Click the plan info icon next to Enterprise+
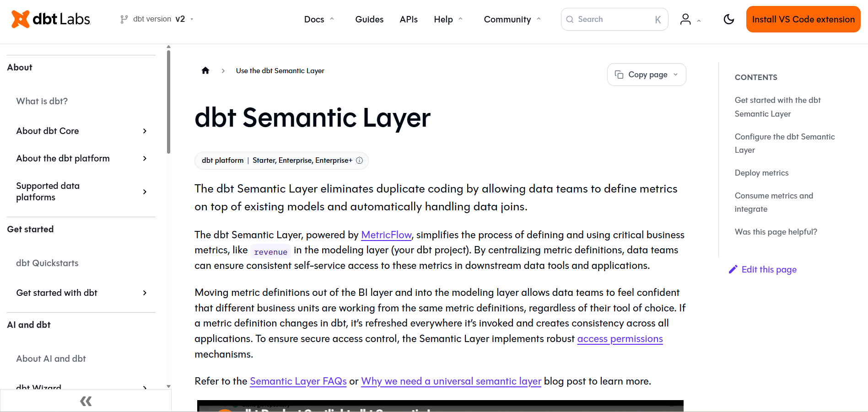 click(x=360, y=161)
